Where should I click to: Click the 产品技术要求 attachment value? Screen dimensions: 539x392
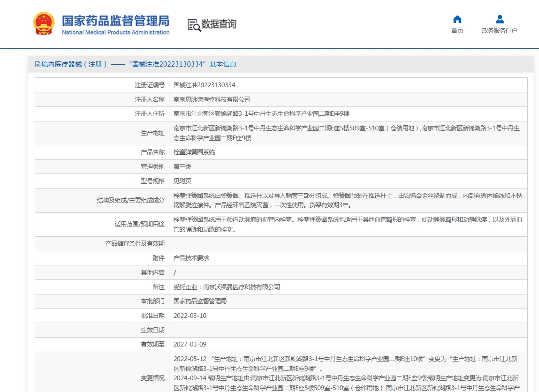click(191, 258)
